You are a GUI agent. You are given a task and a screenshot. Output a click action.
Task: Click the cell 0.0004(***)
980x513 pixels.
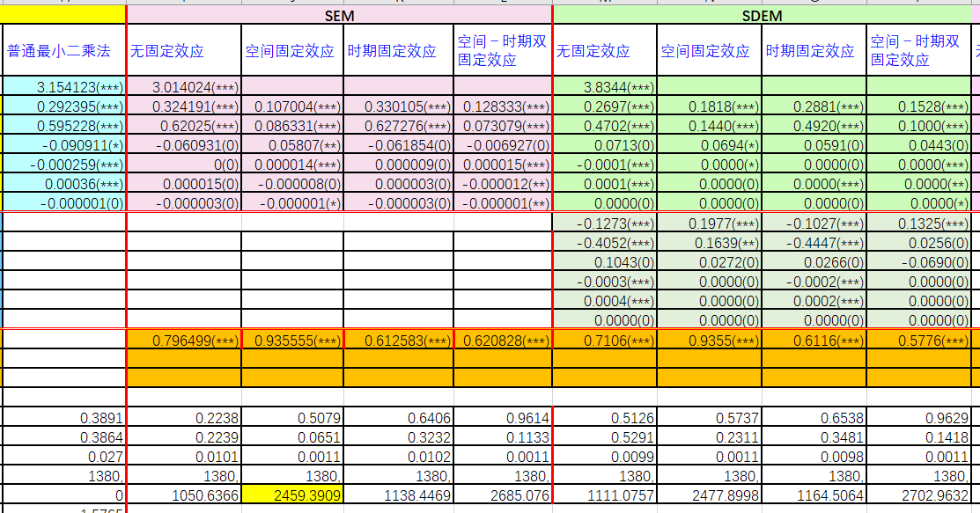point(605,301)
